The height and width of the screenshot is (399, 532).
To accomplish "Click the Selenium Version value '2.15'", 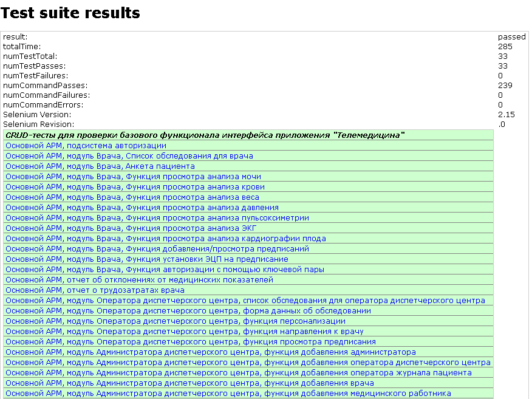I will point(506,114).
